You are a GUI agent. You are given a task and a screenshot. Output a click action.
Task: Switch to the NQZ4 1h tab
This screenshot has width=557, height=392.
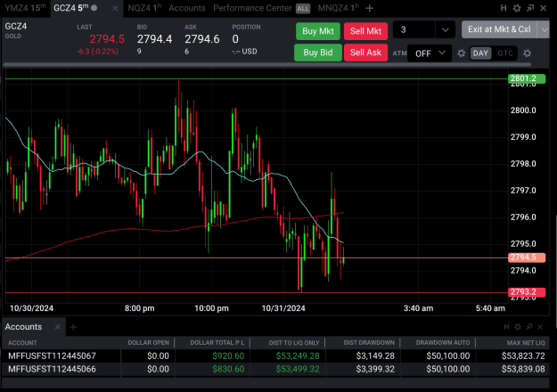(144, 8)
